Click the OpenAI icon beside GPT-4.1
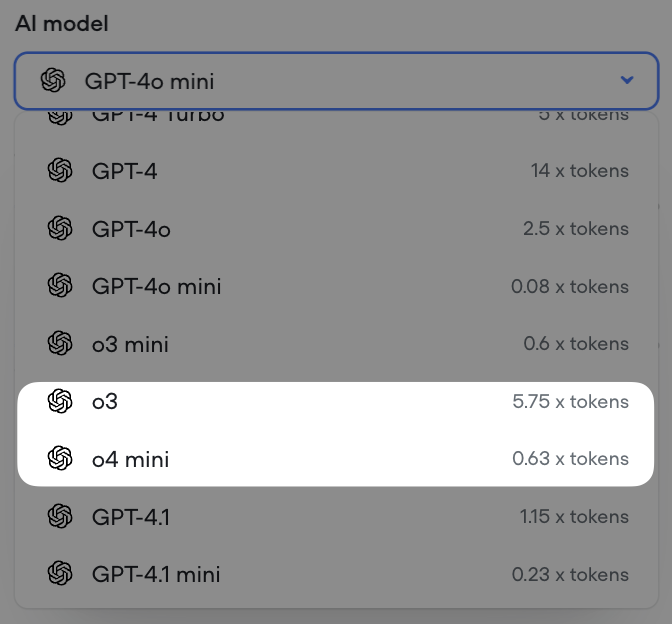The image size is (672, 624). click(60, 517)
